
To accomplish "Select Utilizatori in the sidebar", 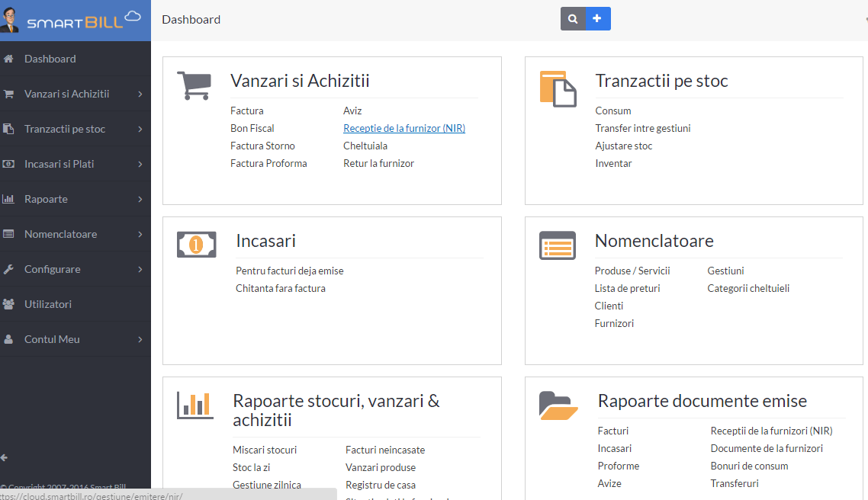I will [76, 304].
